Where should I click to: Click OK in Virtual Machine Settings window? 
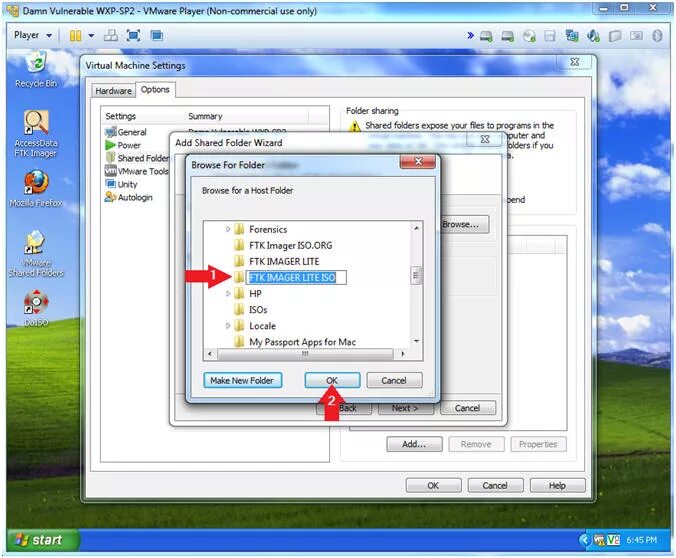click(433, 486)
